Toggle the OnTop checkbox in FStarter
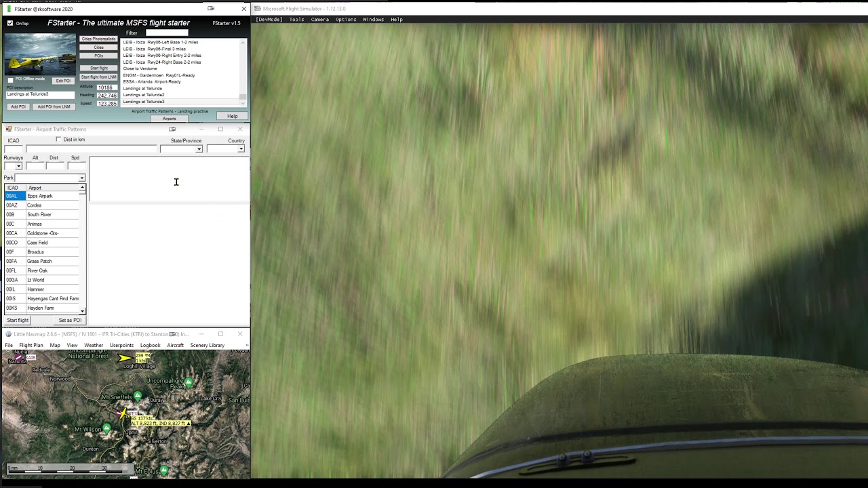 pyautogui.click(x=10, y=23)
